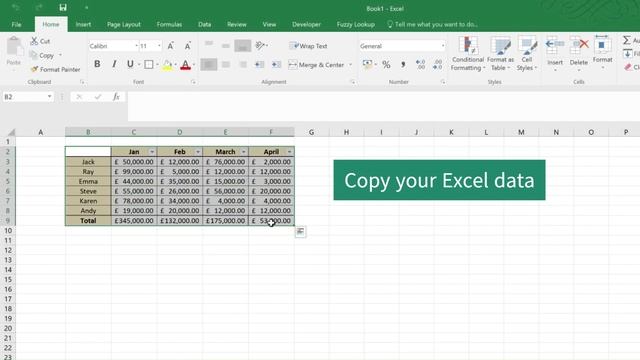Switch to the Insert tab

point(83,24)
